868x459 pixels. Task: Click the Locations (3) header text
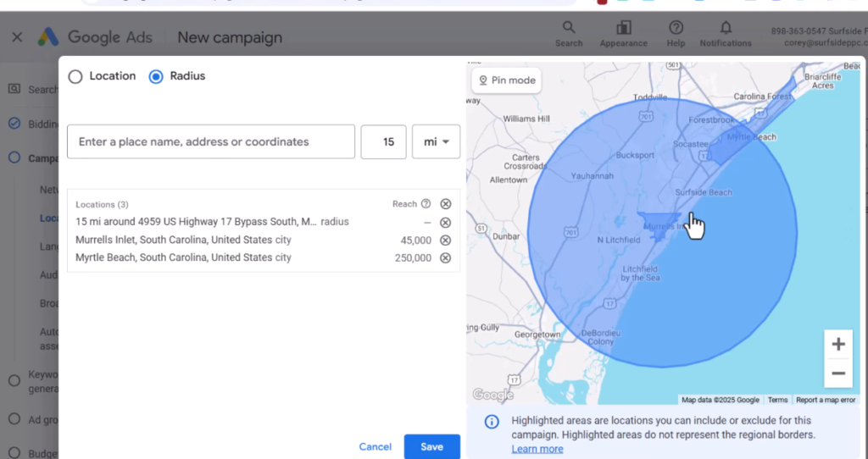click(102, 205)
